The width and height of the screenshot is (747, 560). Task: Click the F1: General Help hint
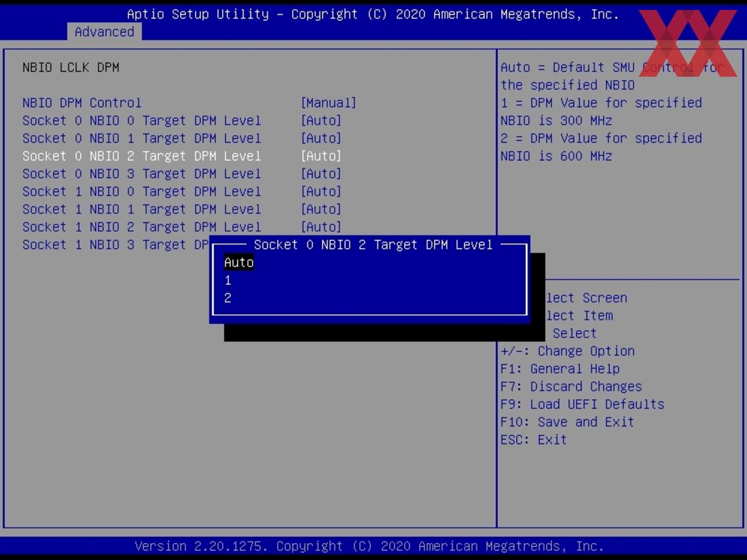click(560, 369)
